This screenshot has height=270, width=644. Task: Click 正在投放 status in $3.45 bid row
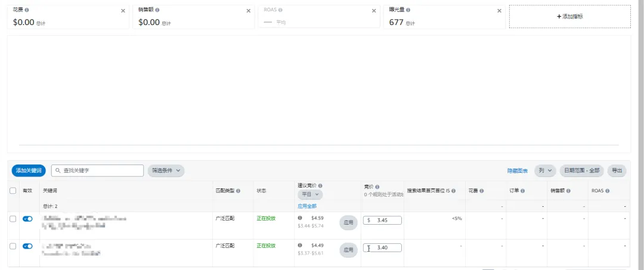266,218
